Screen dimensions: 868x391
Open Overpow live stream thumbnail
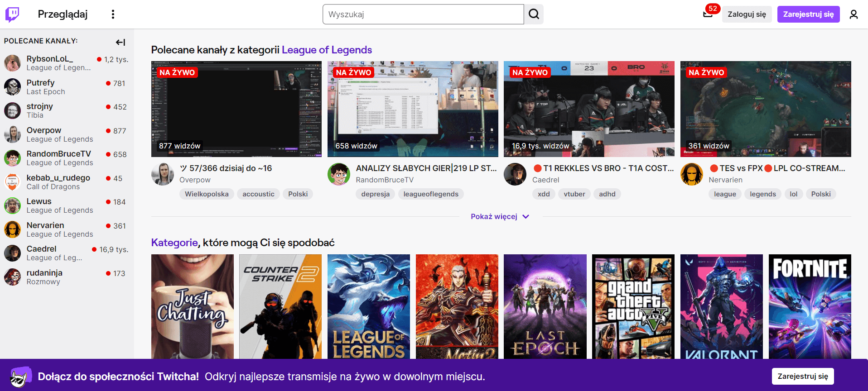pyautogui.click(x=236, y=109)
